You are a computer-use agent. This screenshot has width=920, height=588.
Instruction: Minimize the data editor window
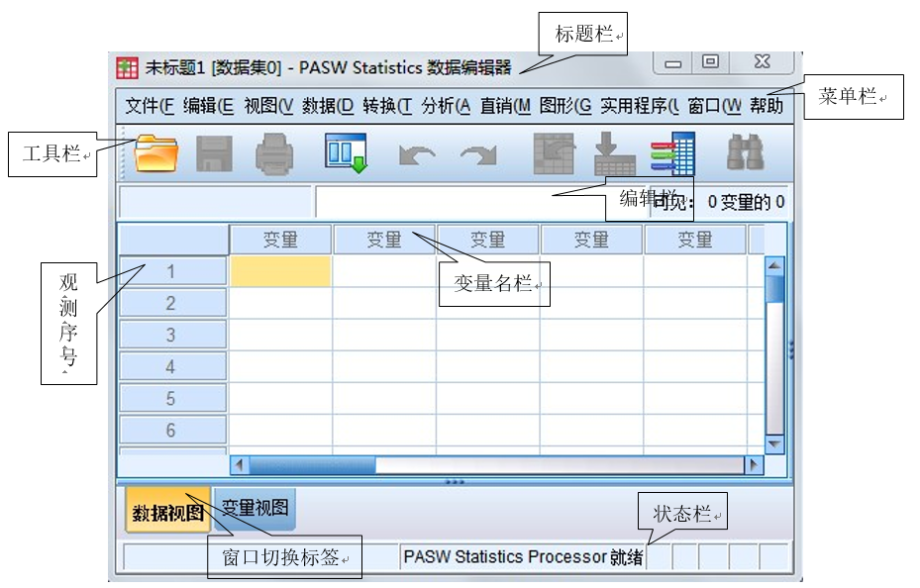673,62
